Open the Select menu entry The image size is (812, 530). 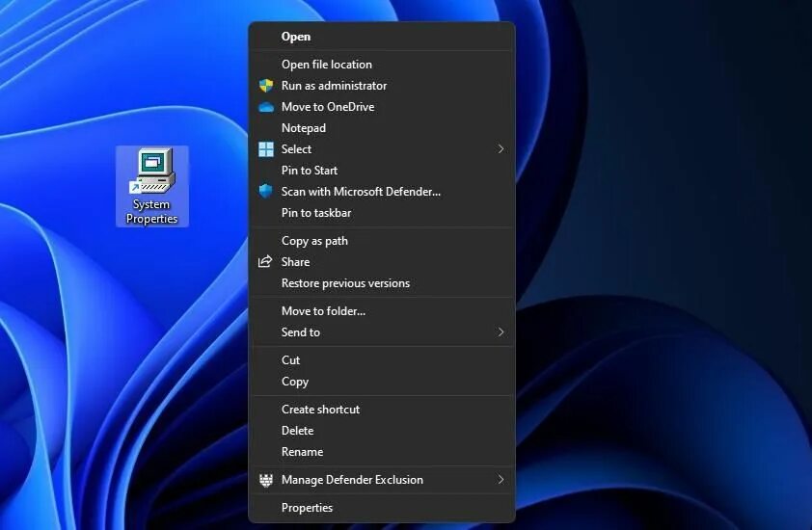(x=382, y=149)
